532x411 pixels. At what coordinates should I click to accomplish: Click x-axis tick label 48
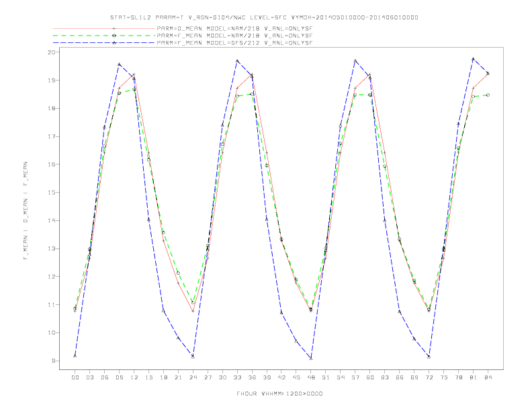(x=311, y=377)
